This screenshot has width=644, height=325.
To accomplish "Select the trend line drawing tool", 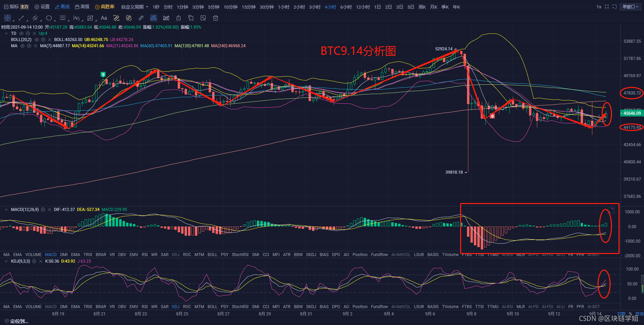I will tap(21, 18).
